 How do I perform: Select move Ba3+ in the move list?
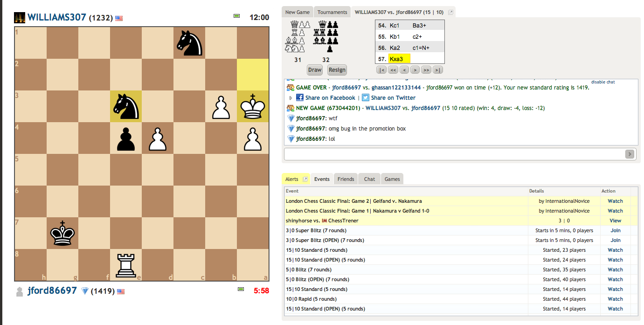420,26
